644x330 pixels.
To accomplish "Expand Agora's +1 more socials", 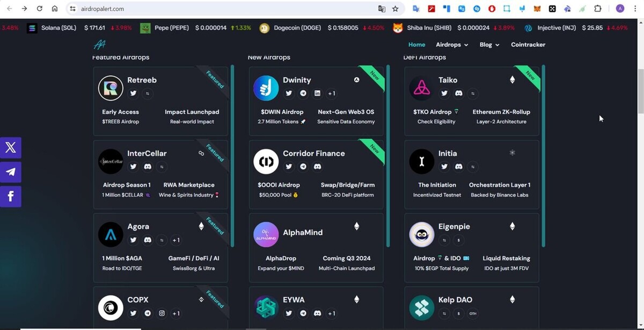I will coord(176,240).
